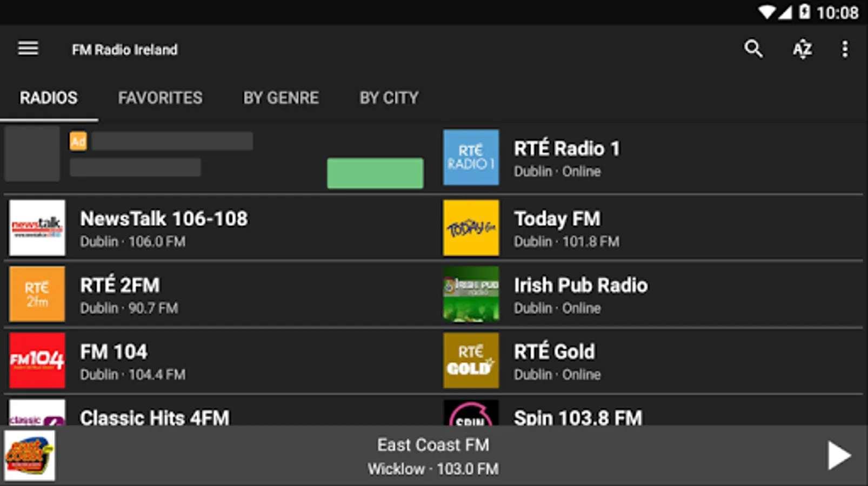This screenshot has width=868, height=486.
Task: Click the Dublin · 90.7 FM frequency text
Action: (129, 308)
